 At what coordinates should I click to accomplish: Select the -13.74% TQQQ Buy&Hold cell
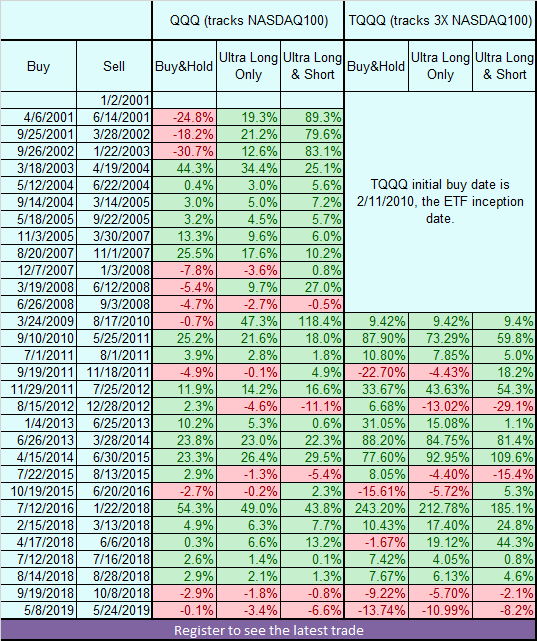click(376, 610)
